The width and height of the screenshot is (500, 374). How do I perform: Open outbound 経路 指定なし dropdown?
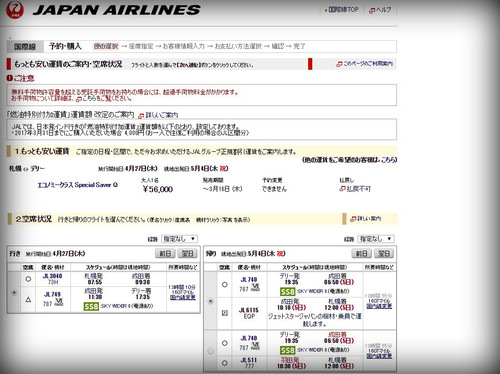(x=179, y=239)
